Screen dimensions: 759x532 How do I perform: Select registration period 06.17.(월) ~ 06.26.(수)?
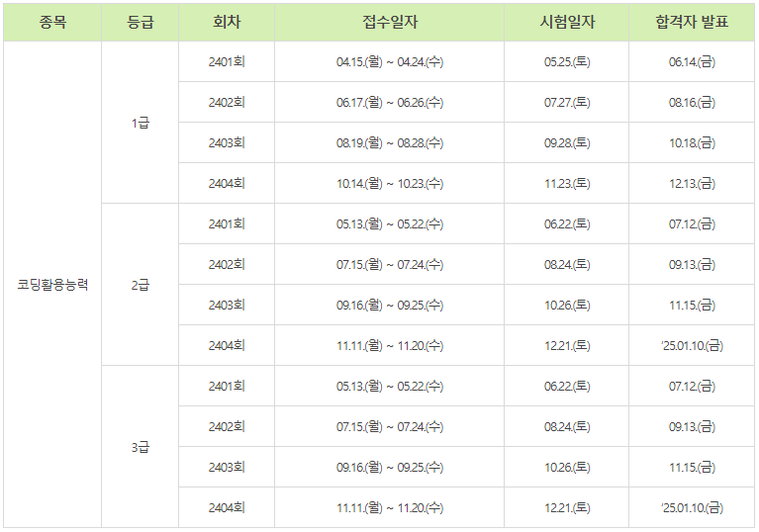pyautogui.click(x=390, y=103)
